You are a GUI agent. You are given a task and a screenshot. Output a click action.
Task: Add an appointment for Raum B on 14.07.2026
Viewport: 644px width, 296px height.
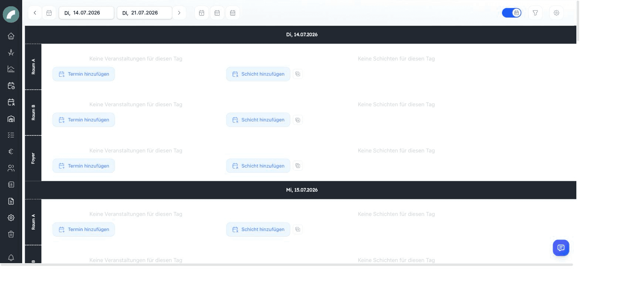[x=84, y=120]
